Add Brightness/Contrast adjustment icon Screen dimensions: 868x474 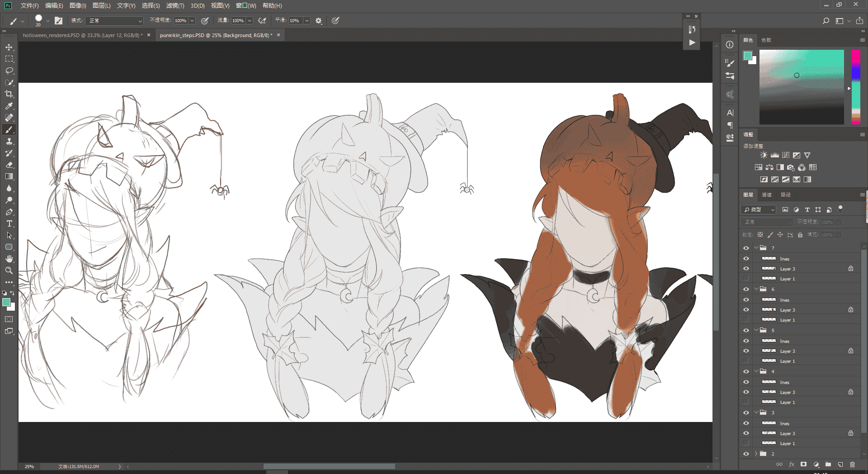pyautogui.click(x=764, y=155)
